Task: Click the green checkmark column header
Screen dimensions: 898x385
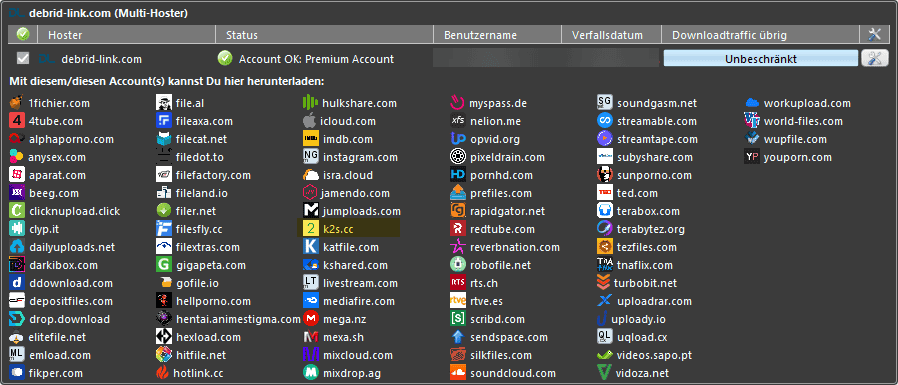Action: pos(23,35)
